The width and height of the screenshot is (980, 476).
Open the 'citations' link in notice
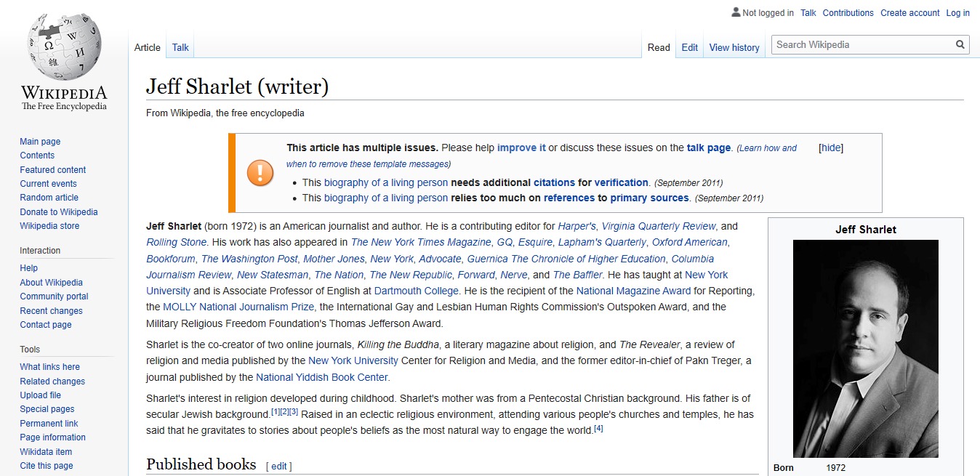[555, 182]
